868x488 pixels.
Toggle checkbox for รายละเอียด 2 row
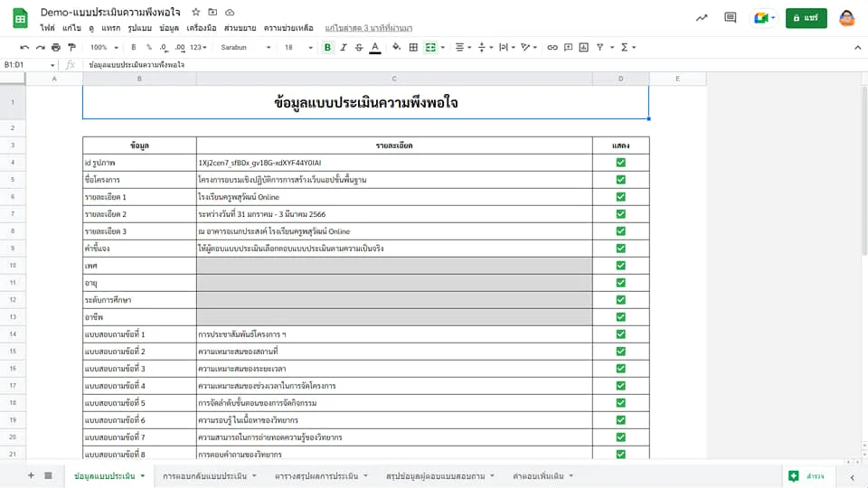tap(620, 214)
